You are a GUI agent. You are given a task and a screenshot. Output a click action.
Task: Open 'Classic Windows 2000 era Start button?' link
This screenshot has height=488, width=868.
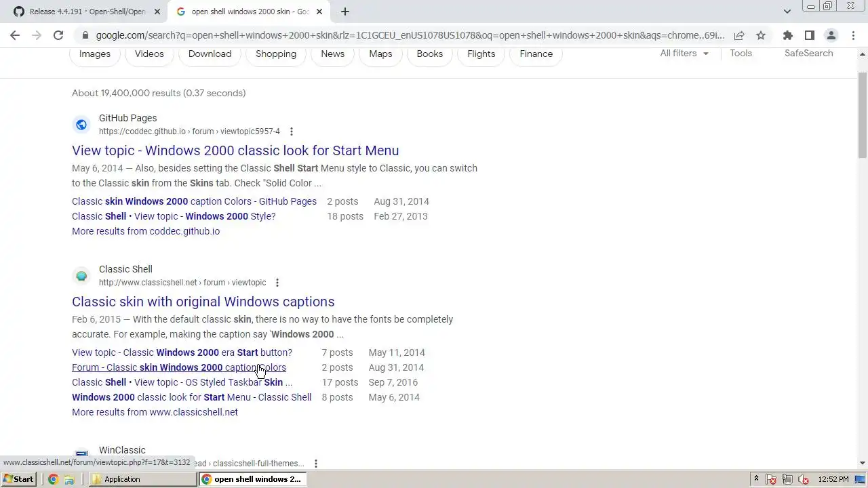(x=182, y=352)
